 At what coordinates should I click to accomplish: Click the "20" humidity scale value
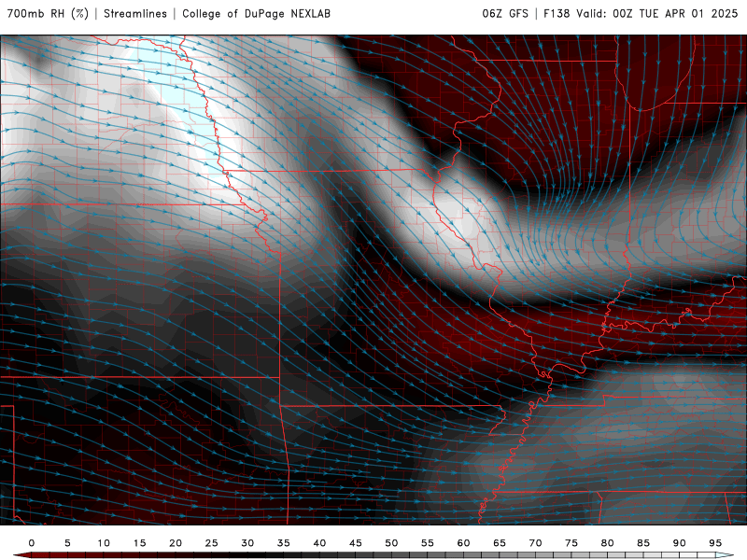click(176, 543)
